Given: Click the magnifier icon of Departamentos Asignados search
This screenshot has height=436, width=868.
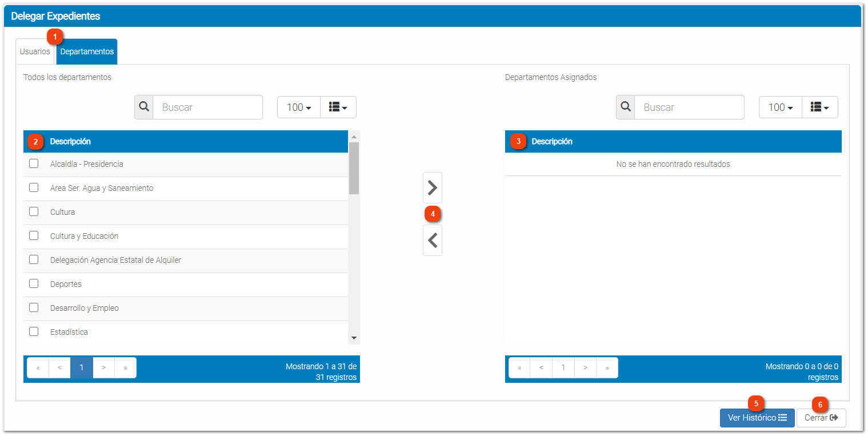Looking at the screenshot, I should pyautogui.click(x=626, y=107).
